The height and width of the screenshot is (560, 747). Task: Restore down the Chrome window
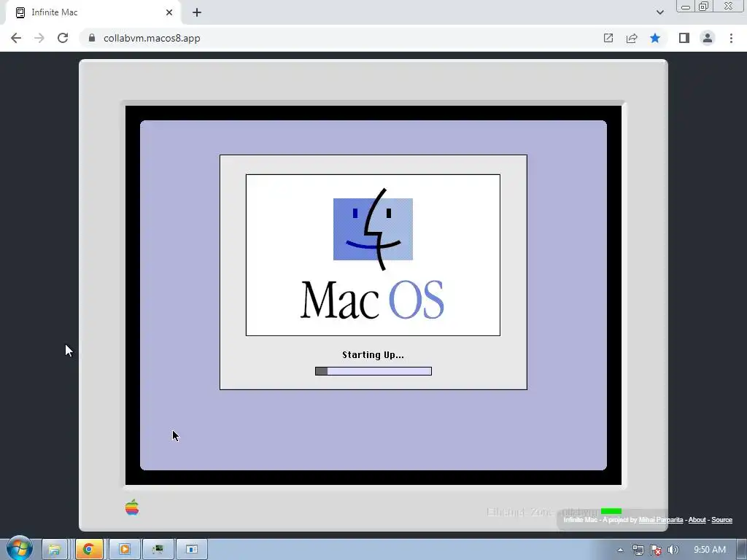(704, 6)
